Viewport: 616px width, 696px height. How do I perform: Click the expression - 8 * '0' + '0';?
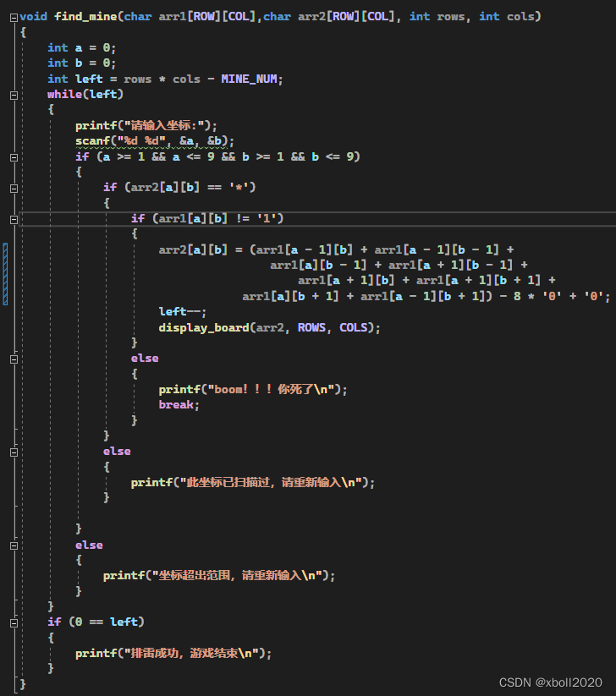tap(556, 296)
